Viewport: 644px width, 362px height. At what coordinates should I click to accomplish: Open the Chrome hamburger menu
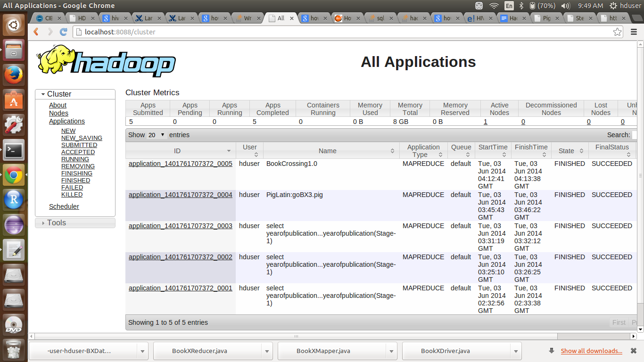(634, 32)
